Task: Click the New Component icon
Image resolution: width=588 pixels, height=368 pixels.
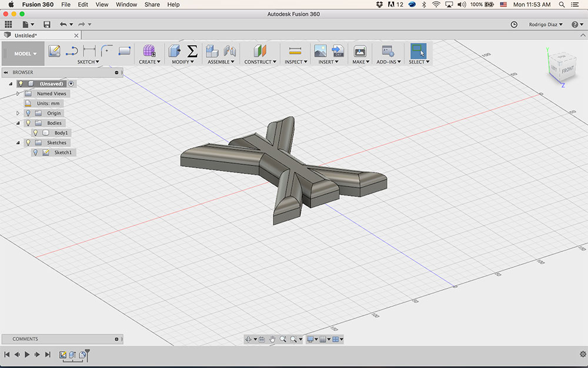Action: coord(212,51)
